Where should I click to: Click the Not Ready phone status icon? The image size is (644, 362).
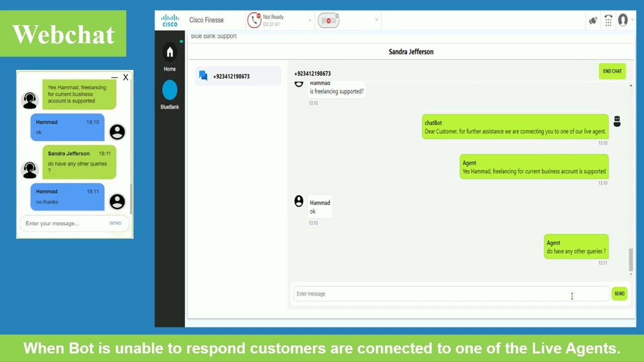click(x=254, y=20)
